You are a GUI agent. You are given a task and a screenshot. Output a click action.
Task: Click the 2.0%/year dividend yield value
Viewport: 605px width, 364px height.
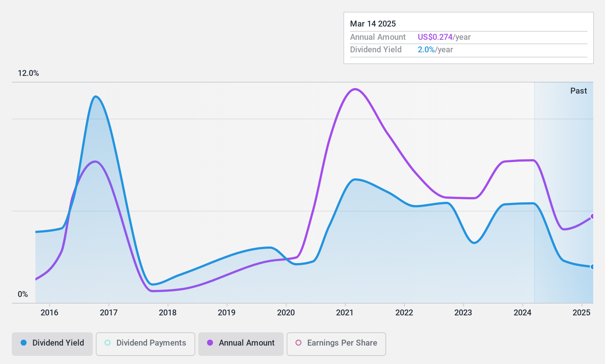[435, 50]
